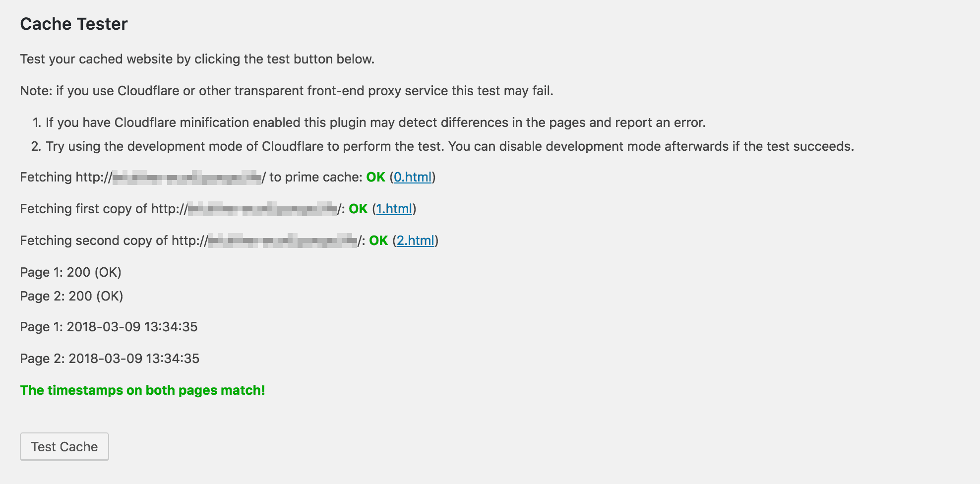The height and width of the screenshot is (484, 980).
Task: Click the blurred URL in second copy line
Action: pyautogui.click(x=283, y=241)
